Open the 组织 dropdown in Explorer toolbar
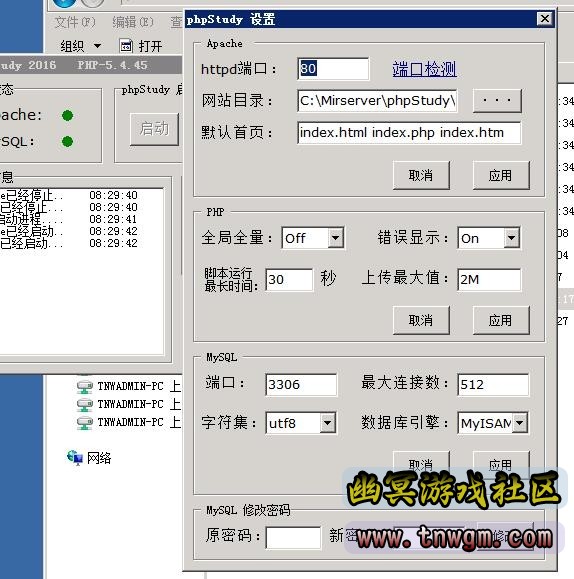The height and width of the screenshot is (579, 574). pos(81,46)
